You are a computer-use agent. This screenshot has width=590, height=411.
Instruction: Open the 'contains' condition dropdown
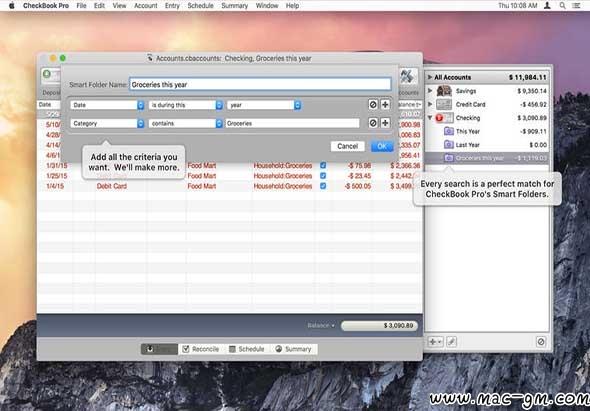click(186, 123)
